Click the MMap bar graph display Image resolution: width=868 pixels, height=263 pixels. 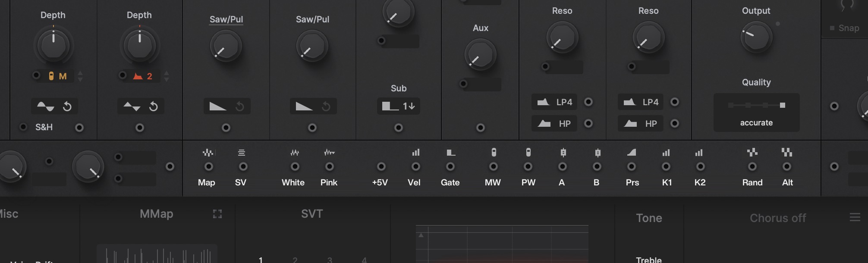[x=157, y=254]
